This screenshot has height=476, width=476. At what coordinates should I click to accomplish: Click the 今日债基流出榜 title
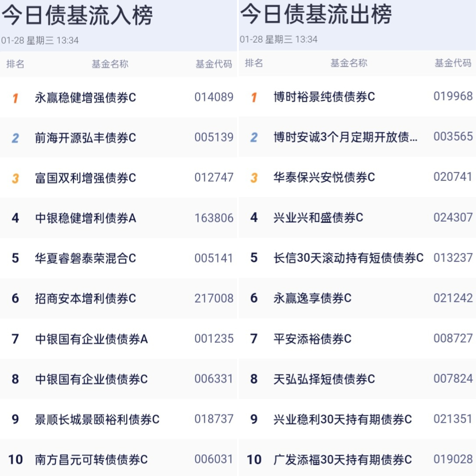(316, 14)
